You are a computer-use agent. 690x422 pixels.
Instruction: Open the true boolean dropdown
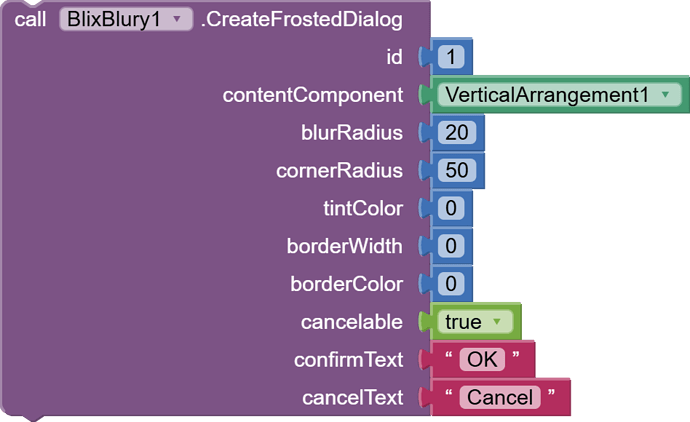(475, 322)
